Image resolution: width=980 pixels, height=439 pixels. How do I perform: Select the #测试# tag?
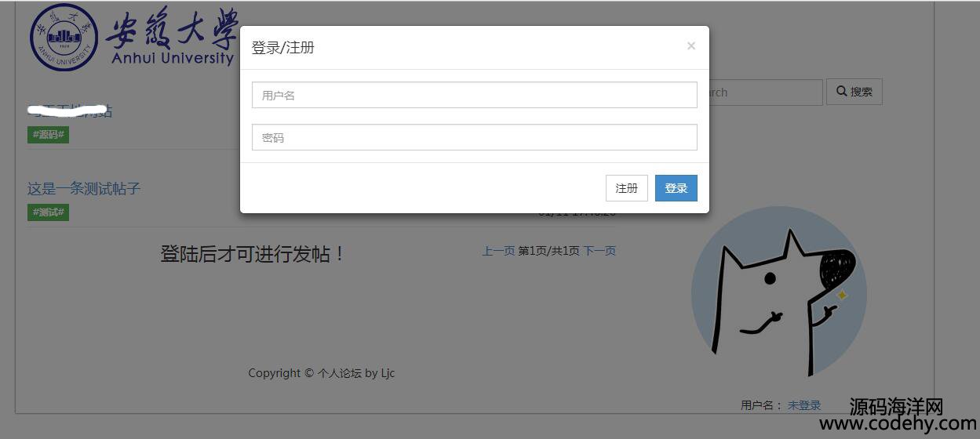48,212
